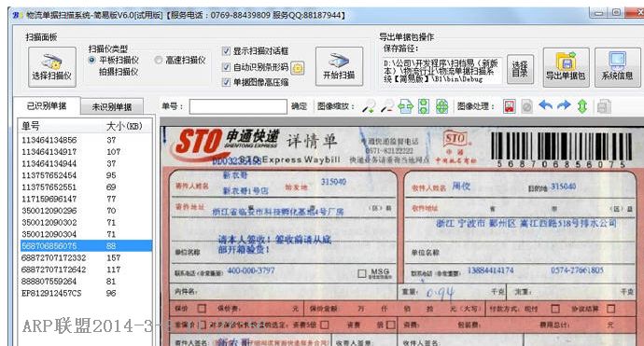
Task: Click the 导出单据包 button
Action: click(566, 67)
